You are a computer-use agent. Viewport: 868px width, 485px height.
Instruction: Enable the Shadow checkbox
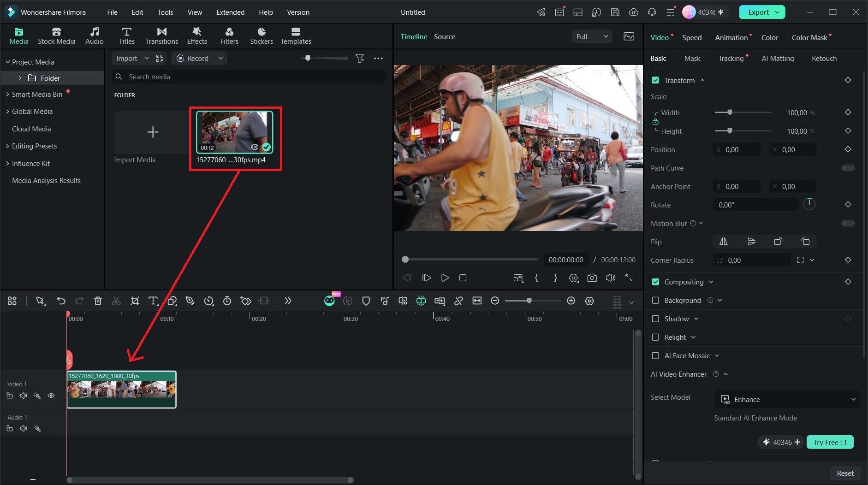click(x=655, y=319)
